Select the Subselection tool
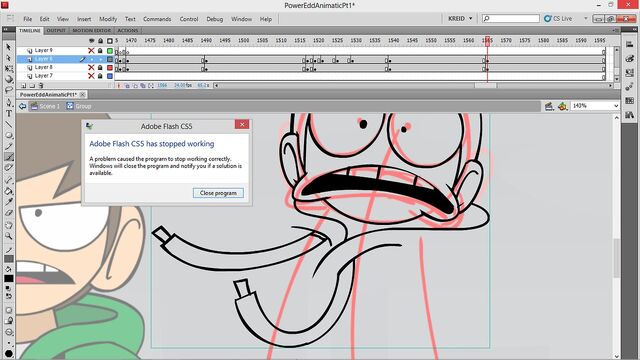 click(8, 58)
